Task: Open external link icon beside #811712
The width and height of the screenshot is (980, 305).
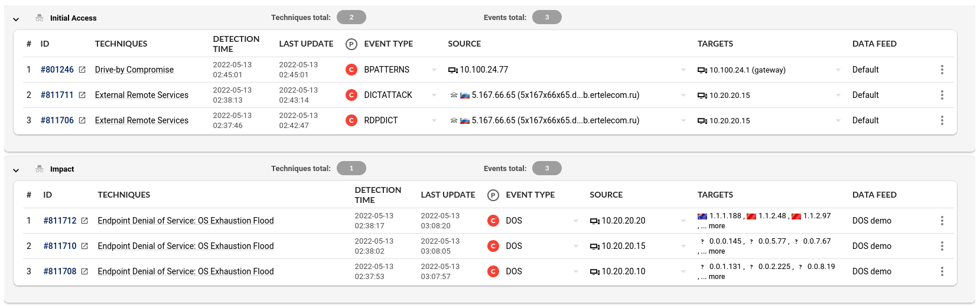Action: (x=84, y=221)
